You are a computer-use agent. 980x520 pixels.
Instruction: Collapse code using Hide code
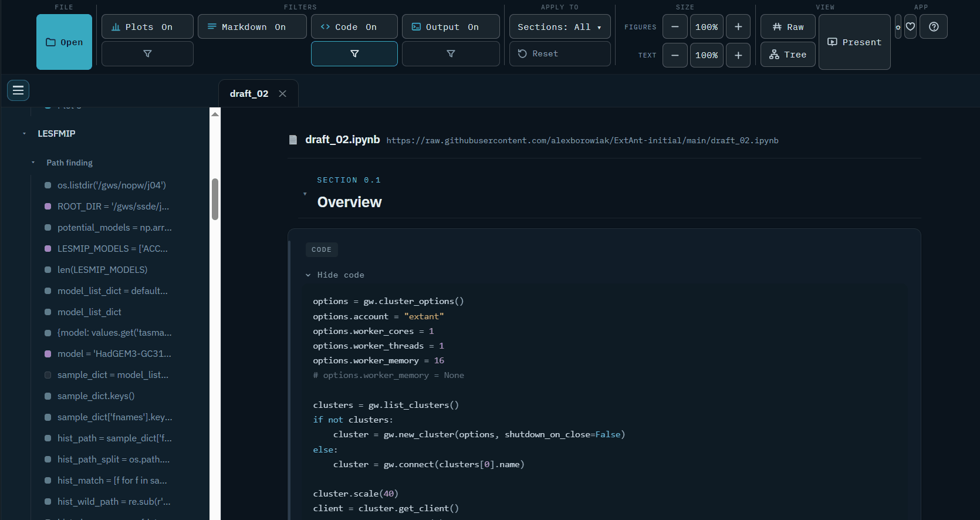[335, 275]
